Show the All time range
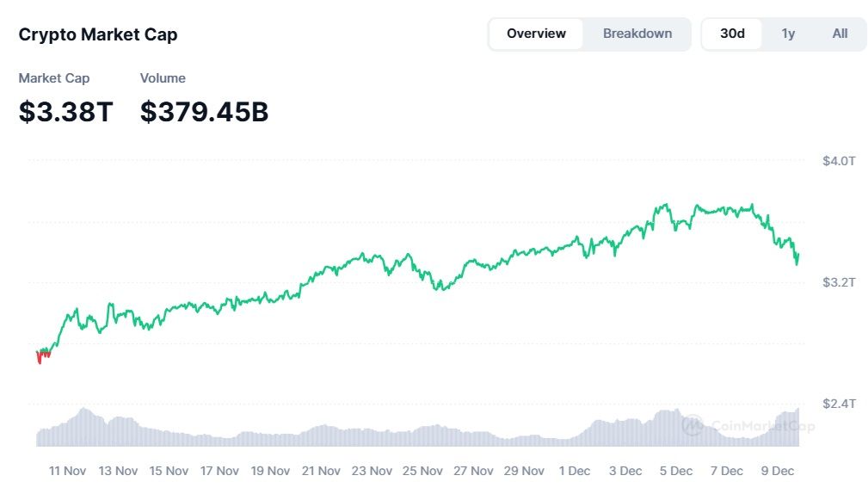 click(840, 34)
